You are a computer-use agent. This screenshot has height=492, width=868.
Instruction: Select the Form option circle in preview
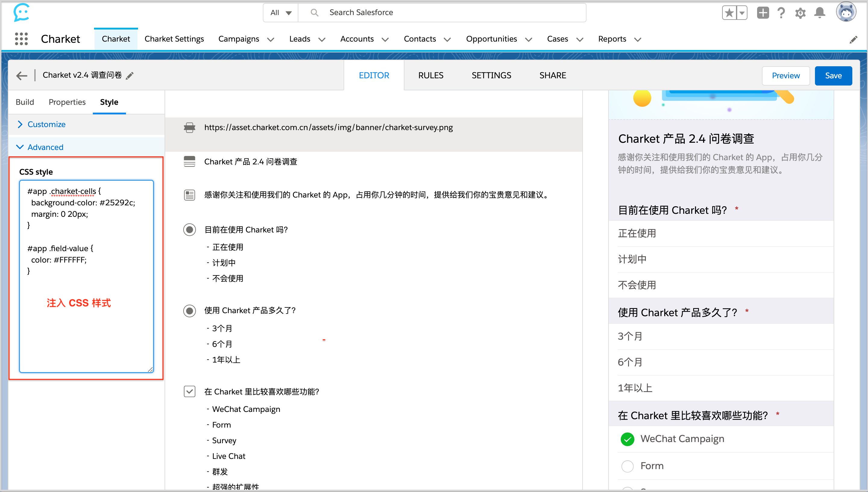click(x=627, y=466)
